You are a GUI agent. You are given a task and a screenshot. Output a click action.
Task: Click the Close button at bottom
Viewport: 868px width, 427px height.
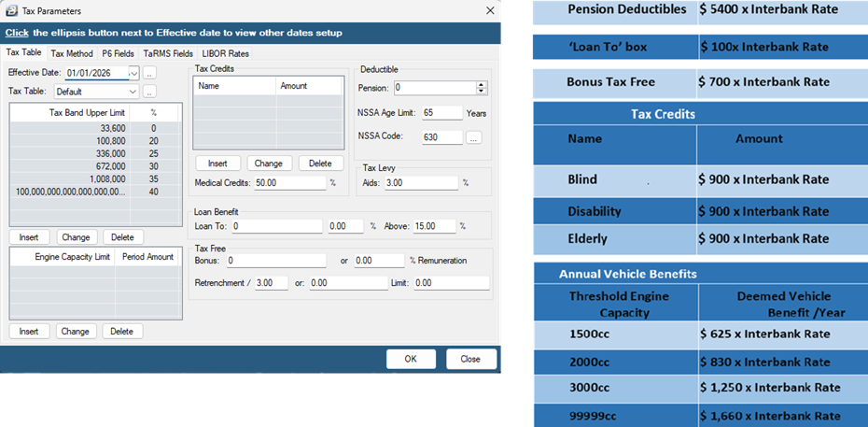pyautogui.click(x=470, y=359)
